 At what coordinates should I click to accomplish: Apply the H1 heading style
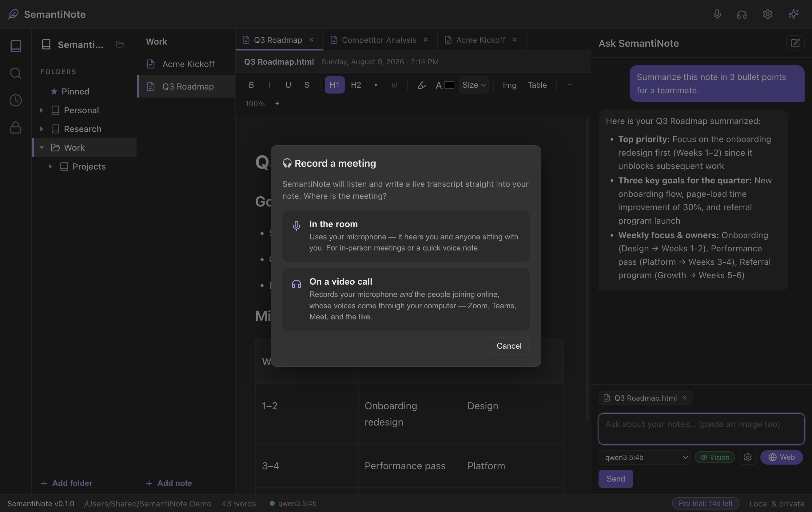pos(335,85)
